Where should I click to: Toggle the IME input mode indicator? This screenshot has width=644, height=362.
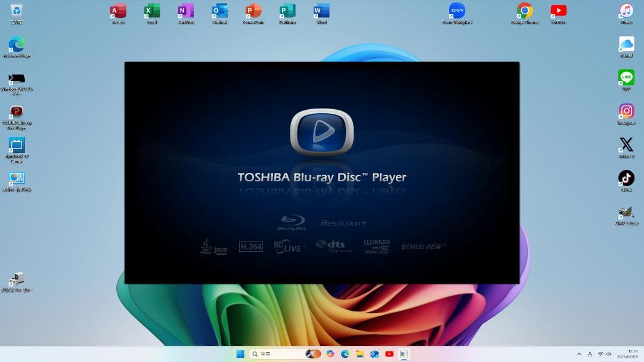590,354
